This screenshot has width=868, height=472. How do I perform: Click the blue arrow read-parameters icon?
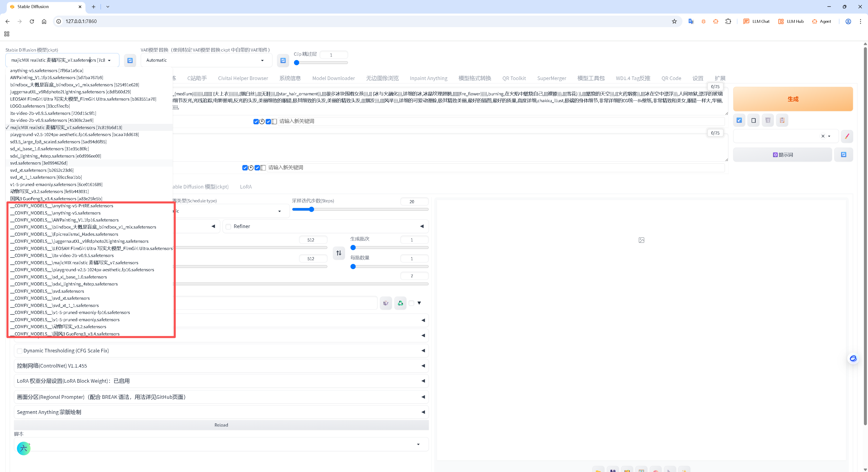click(739, 120)
